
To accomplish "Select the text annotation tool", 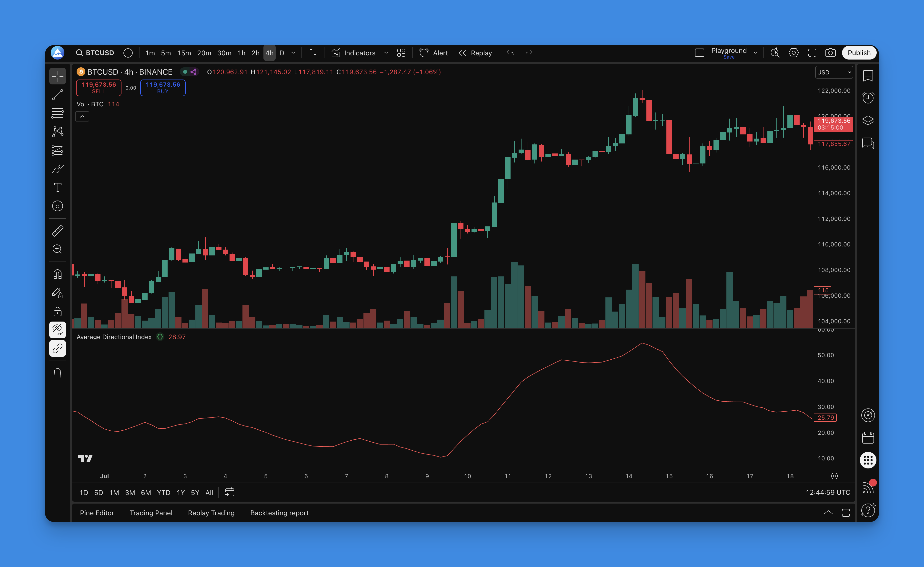I will (x=57, y=188).
